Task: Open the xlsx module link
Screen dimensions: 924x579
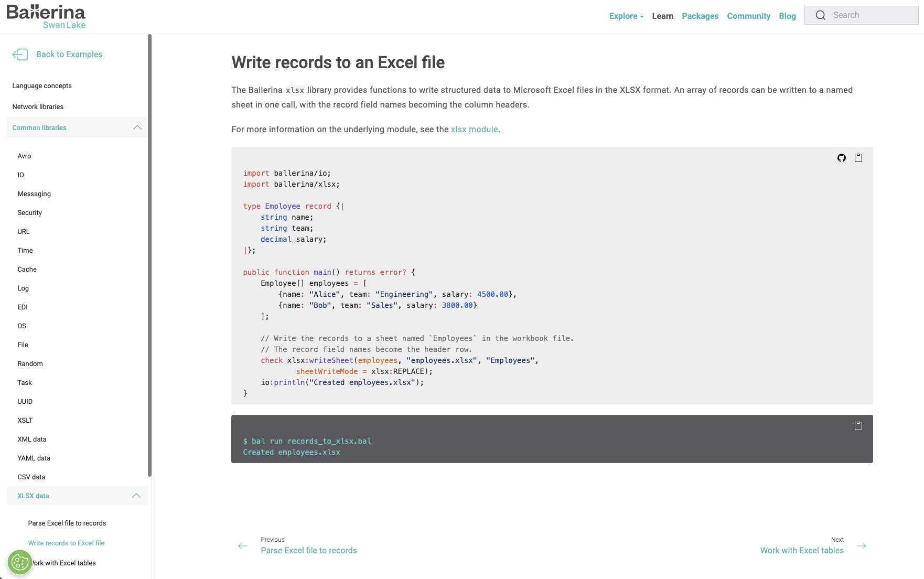Action: tap(475, 129)
